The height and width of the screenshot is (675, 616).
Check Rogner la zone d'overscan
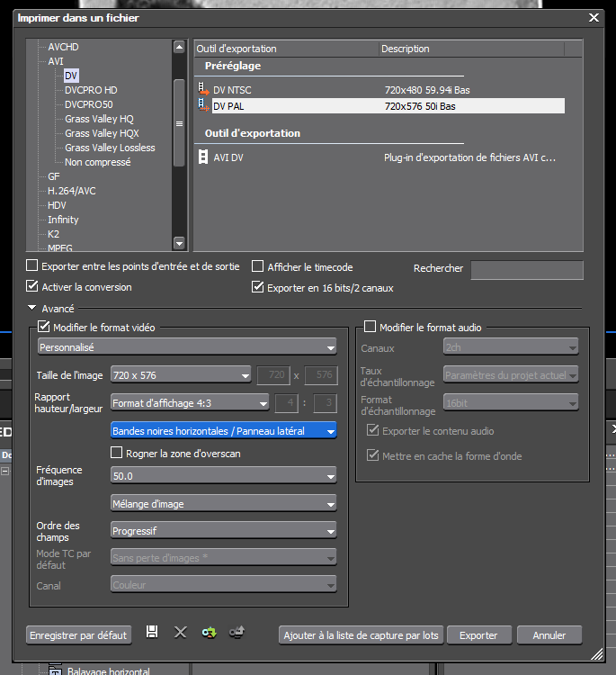click(117, 453)
